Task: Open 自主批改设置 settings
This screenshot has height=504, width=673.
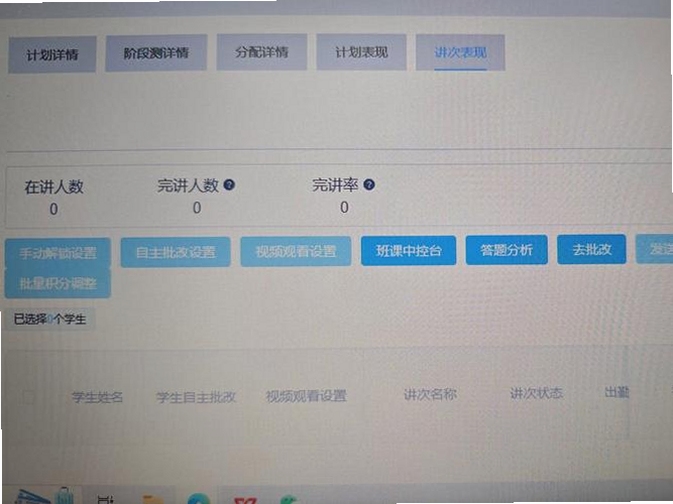Action: coord(176,252)
